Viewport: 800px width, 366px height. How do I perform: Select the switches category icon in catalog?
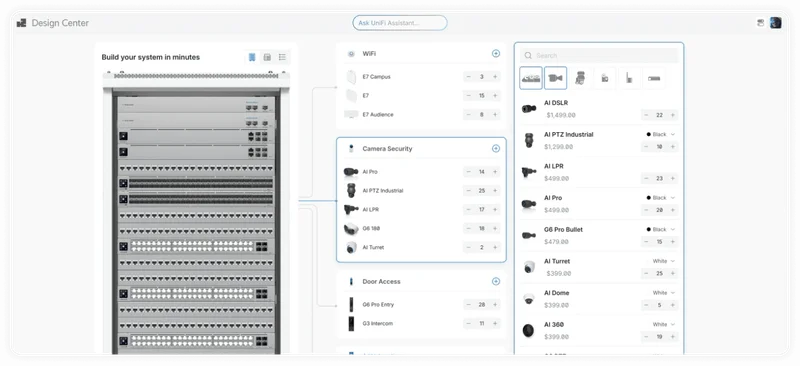point(531,78)
